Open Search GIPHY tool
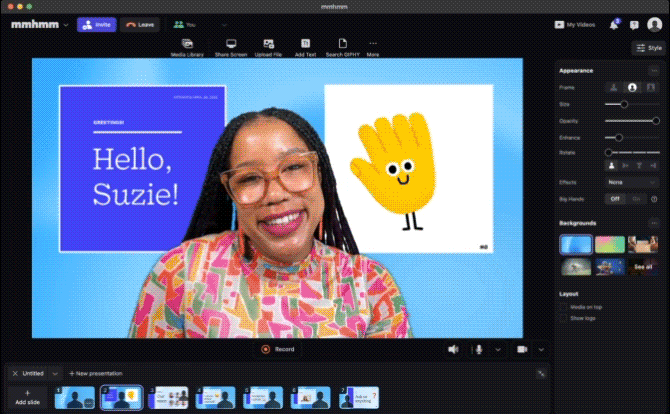The height and width of the screenshot is (414, 670). pos(342,47)
